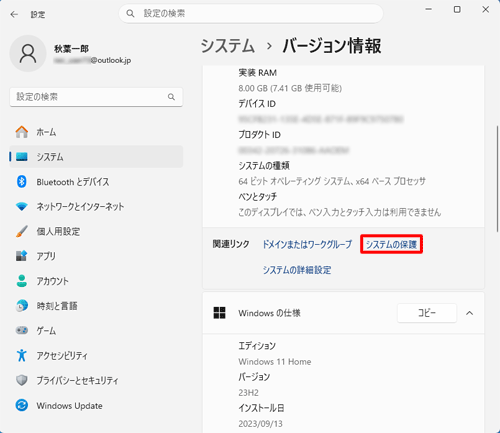Open ゲーム settings

click(x=96, y=330)
